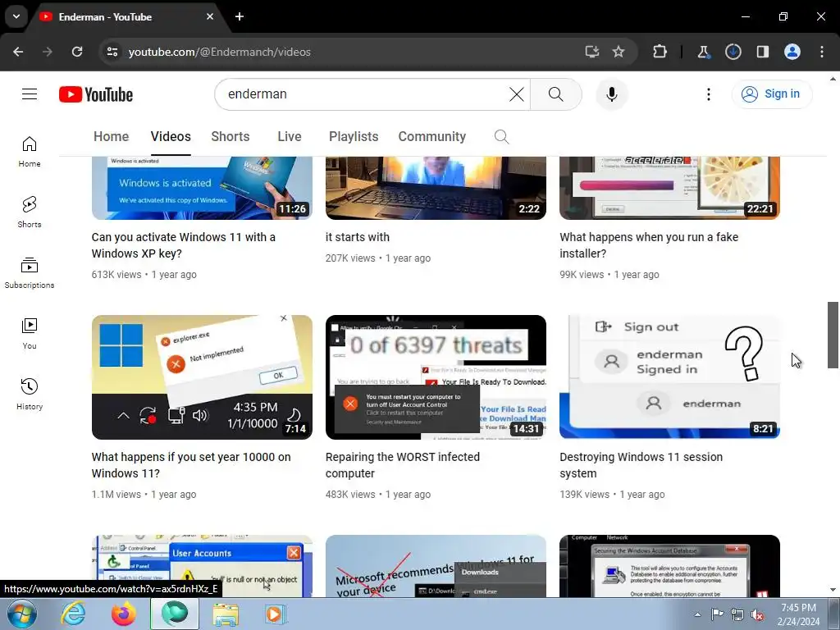Open the browser three-dot menu
840x630 pixels.
822,52
